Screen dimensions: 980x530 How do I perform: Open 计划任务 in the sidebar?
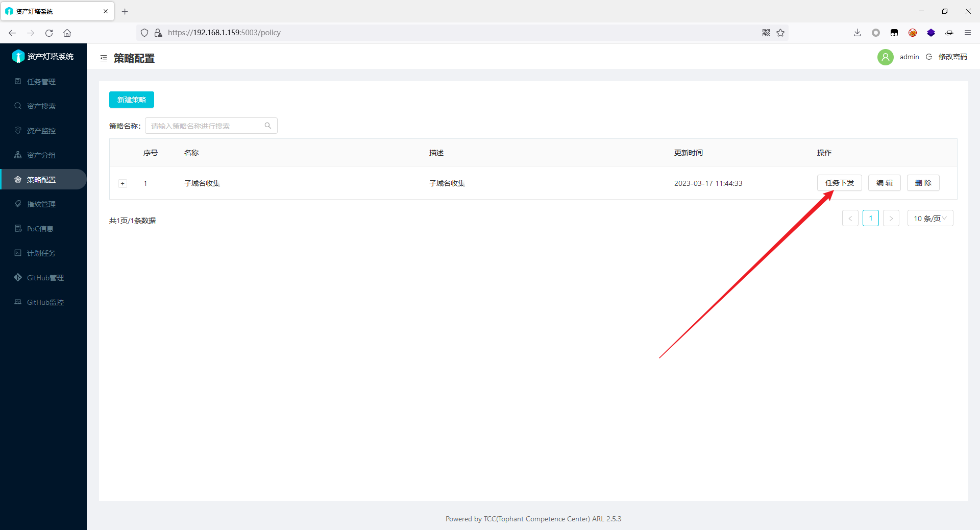tap(43, 253)
